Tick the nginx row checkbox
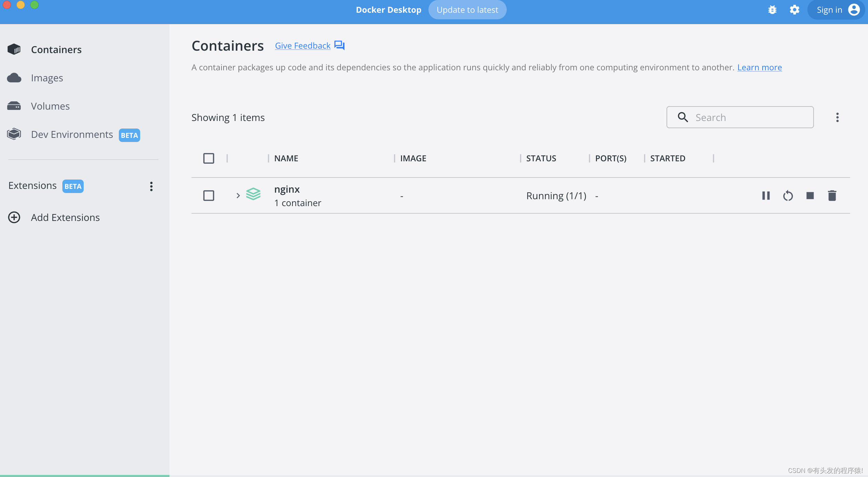The width and height of the screenshot is (868, 477). (208, 196)
